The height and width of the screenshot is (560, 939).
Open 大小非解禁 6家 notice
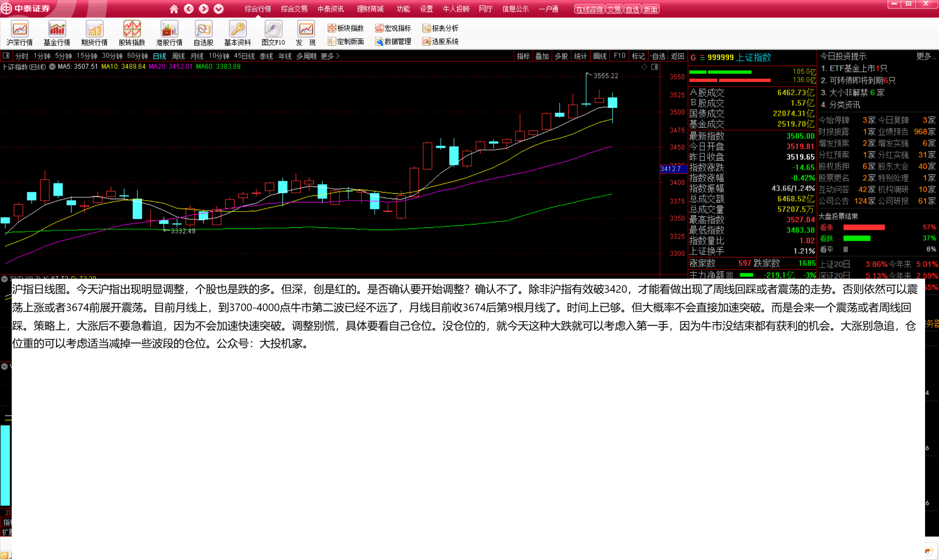tap(852, 92)
